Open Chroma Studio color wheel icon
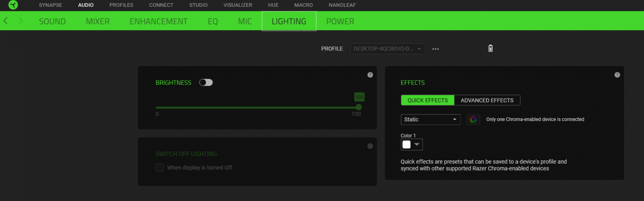 click(x=473, y=119)
